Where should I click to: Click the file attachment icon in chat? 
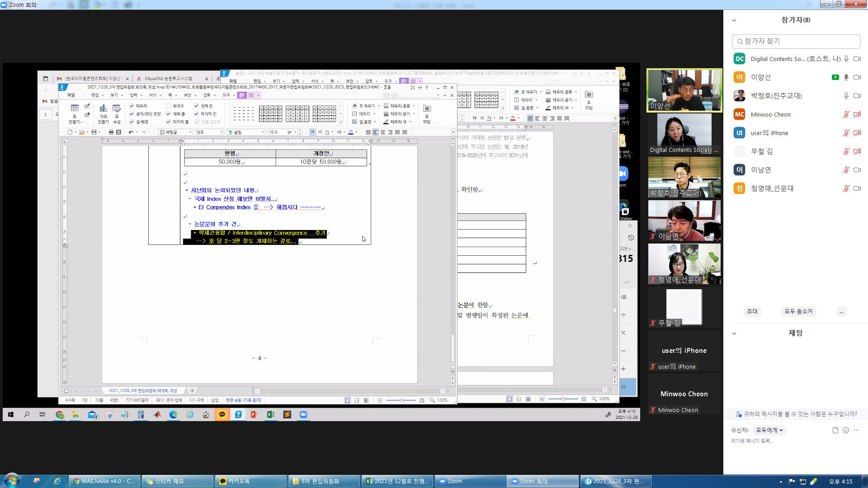click(x=835, y=430)
